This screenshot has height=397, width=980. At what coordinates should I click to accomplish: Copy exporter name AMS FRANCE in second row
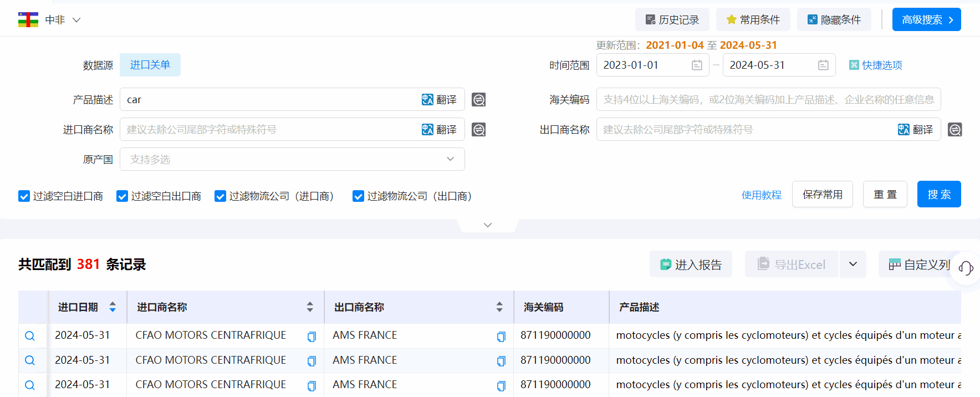[501, 361]
